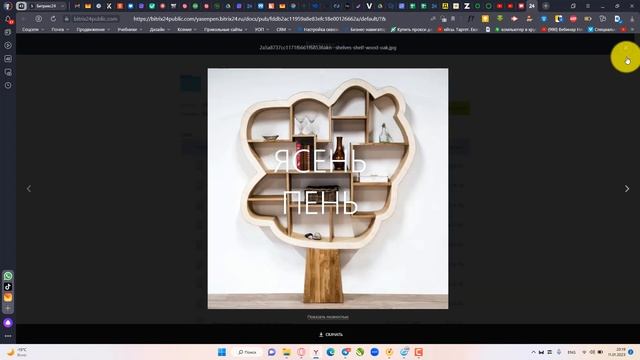
Task: Switch to the tab labeled 24
Action: pos(532,6)
